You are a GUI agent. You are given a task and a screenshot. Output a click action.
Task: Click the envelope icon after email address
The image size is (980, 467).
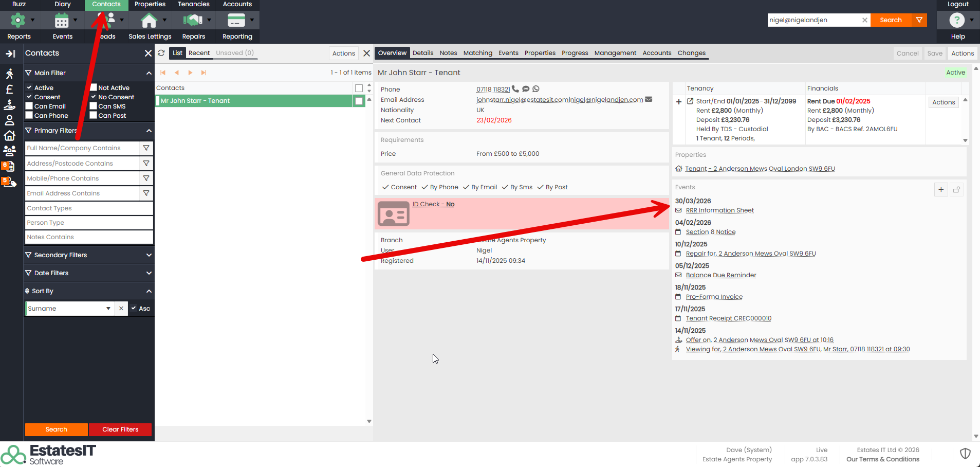click(649, 99)
